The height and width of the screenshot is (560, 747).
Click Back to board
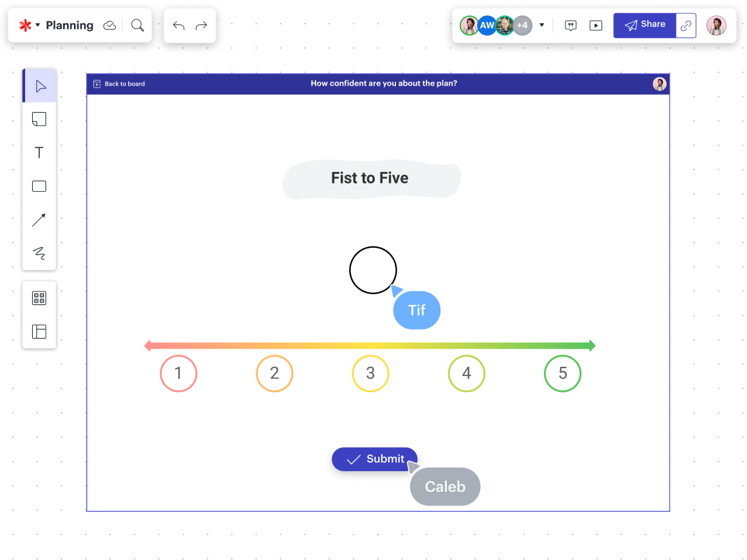pyautogui.click(x=119, y=84)
